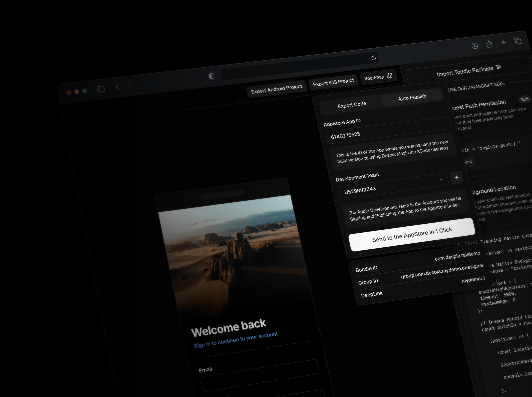Reload the page with refresh icon
The width and height of the screenshot is (532, 397).
click(373, 58)
